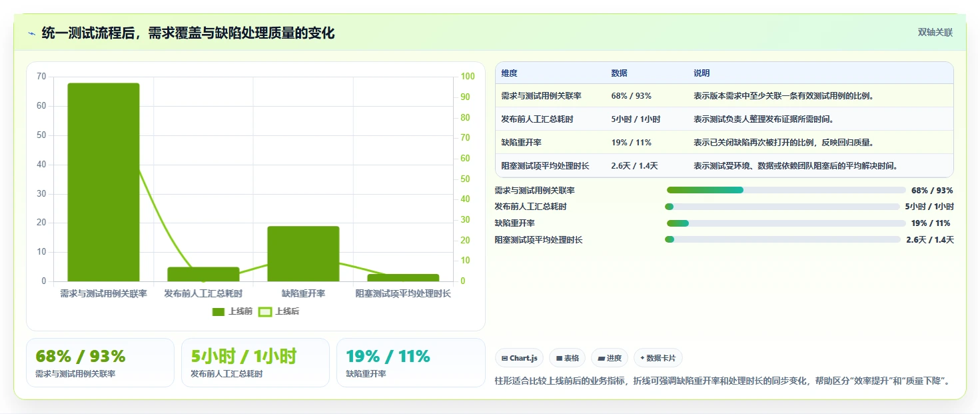Image resolution: width=980 pixels, height=414 pixels.
Task: Click the 双轴关联 label in header
Action: coord(935,33)
